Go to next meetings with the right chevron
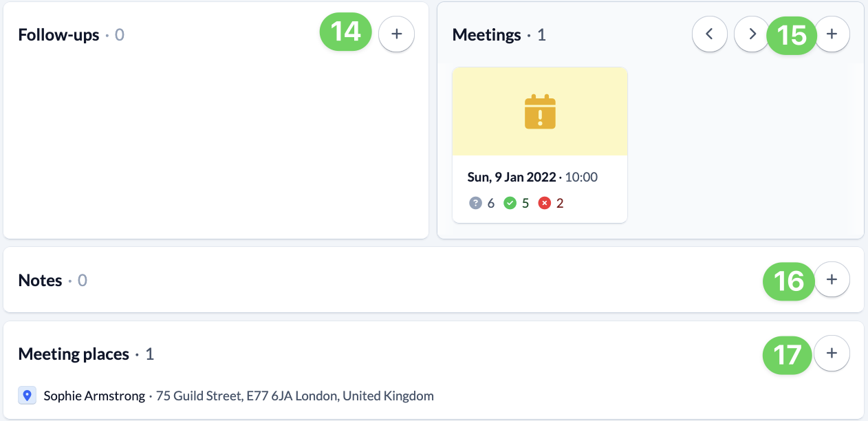 (x=751, y=34)
